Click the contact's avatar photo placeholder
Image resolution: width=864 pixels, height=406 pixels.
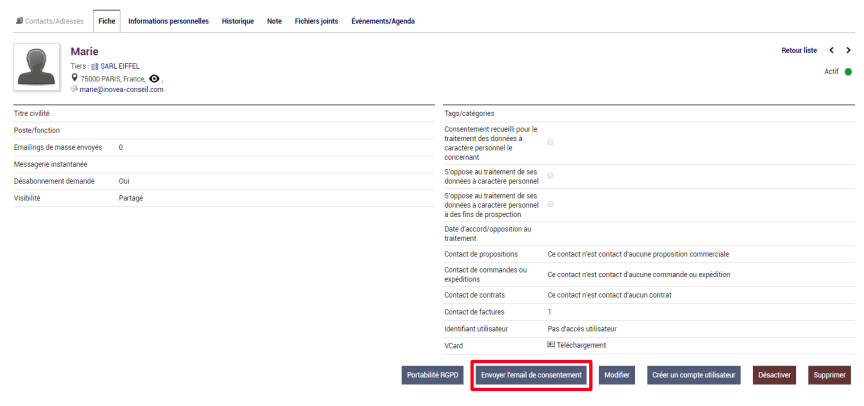(x=37, y=68)
